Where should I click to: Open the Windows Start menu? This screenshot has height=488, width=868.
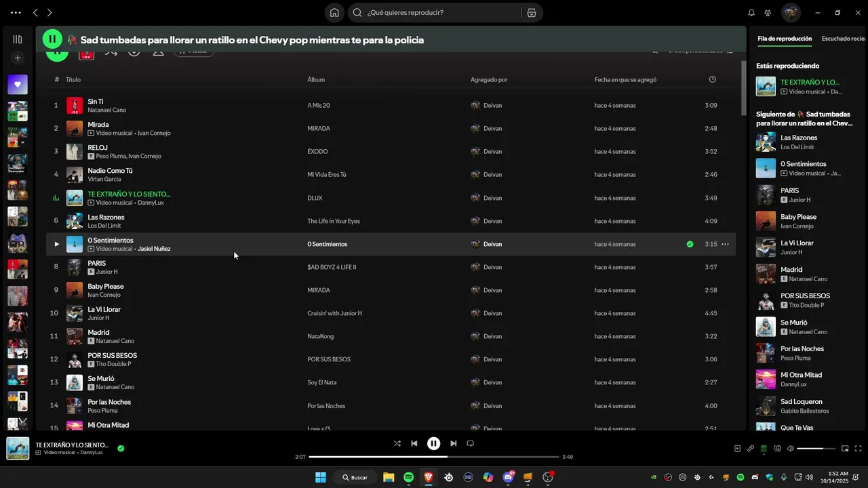[320, 477]
